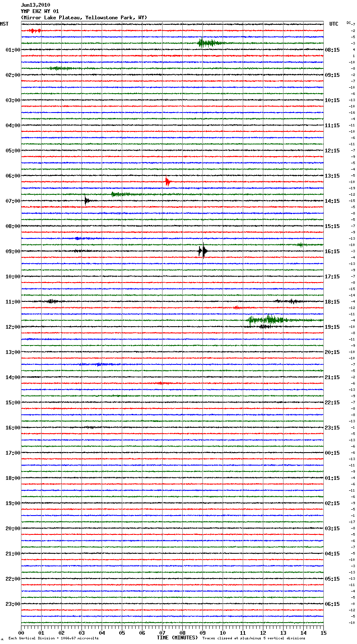Click the 13:00 MST time label
This screenshot has width=357, height=644.
(x=13, y=352)
